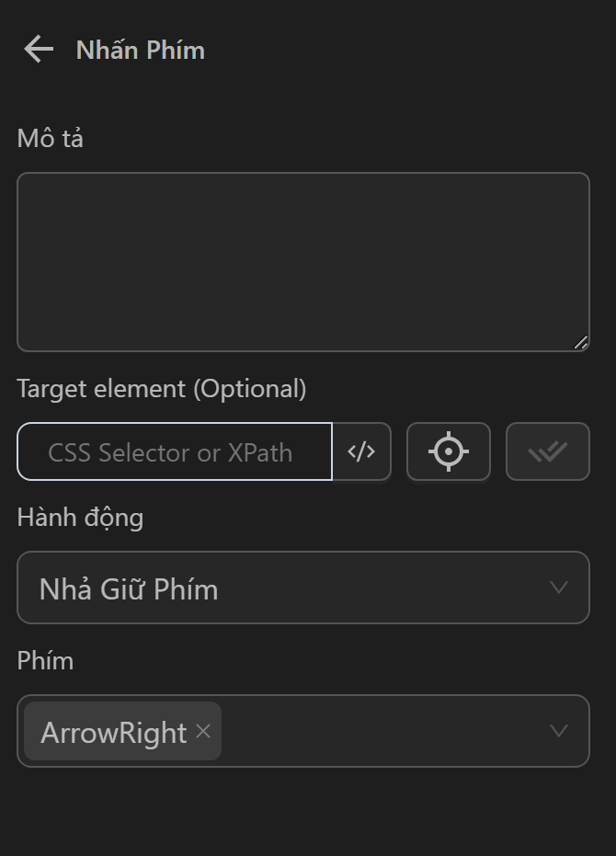Activate the element picker crosshair

click(x=449, y=451)
